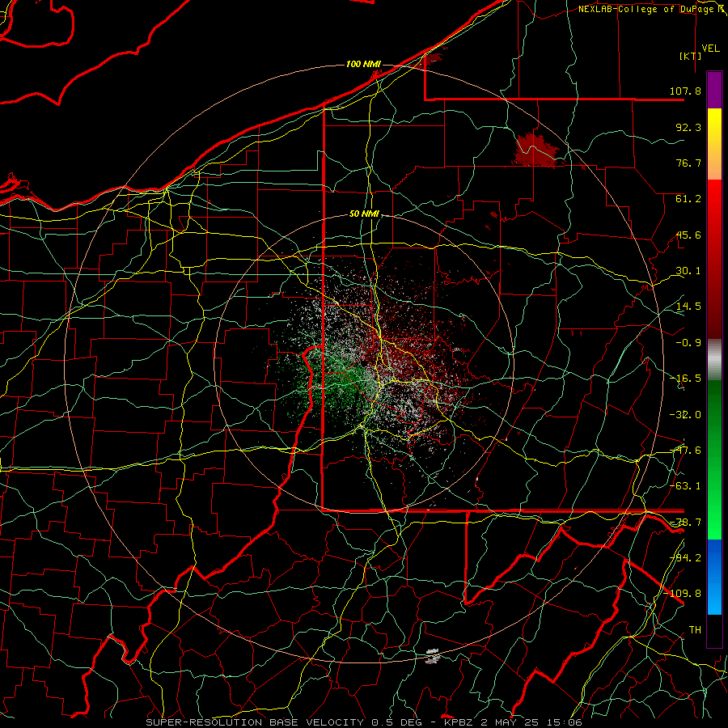The width and height of the screenshot is (728, 728).
Task: Click the 76.7 legend value
Action: 688,163
